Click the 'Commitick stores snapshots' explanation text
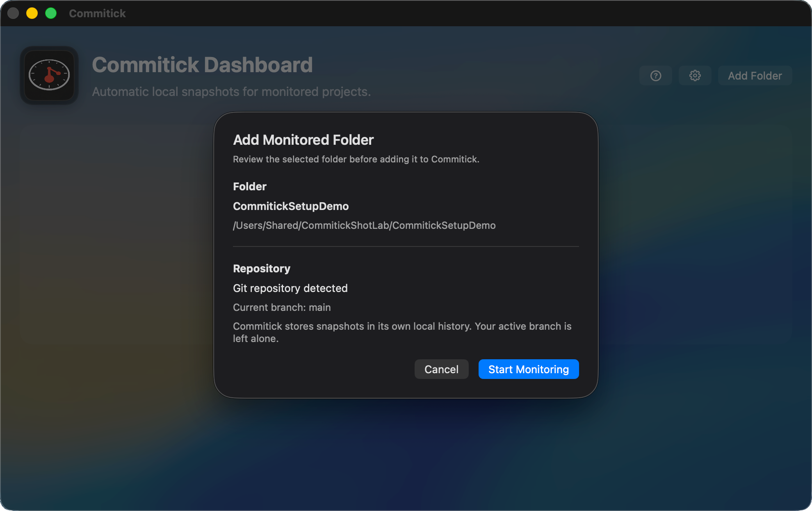This screenshot has height=511, width=812. (x=402, y=332)
